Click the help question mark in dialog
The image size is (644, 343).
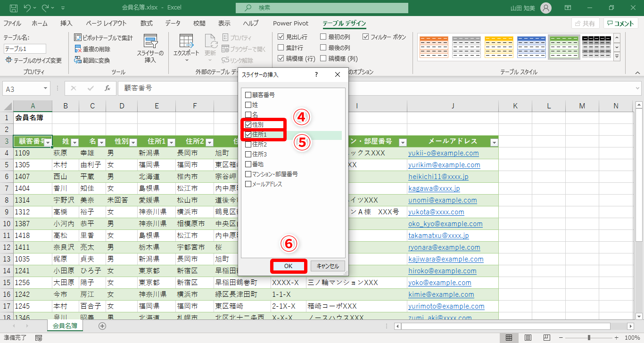316,74
